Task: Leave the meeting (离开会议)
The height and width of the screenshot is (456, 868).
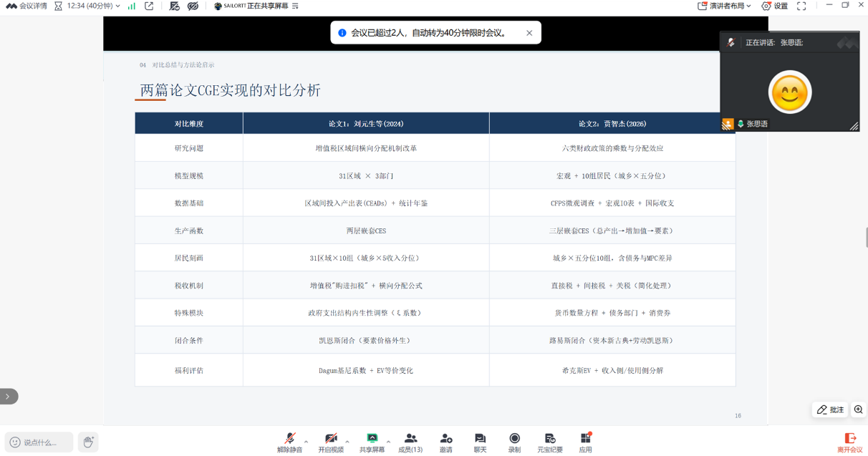Action: pyautogui.click(x=850, y=442)
